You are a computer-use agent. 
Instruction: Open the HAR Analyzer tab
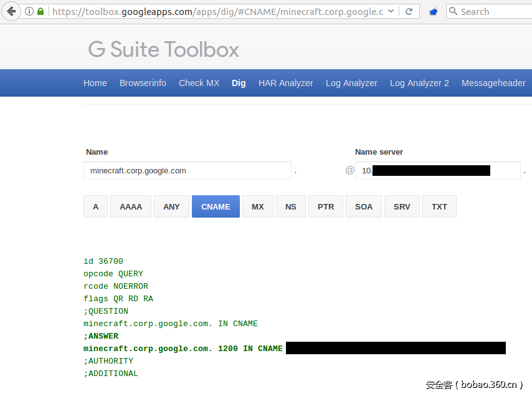(285, 83)
